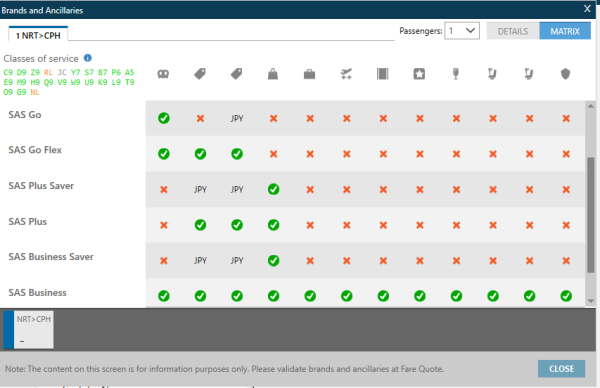
Task: Select the 1 NRT>CPH segment tab
Action: click(38, 35)
